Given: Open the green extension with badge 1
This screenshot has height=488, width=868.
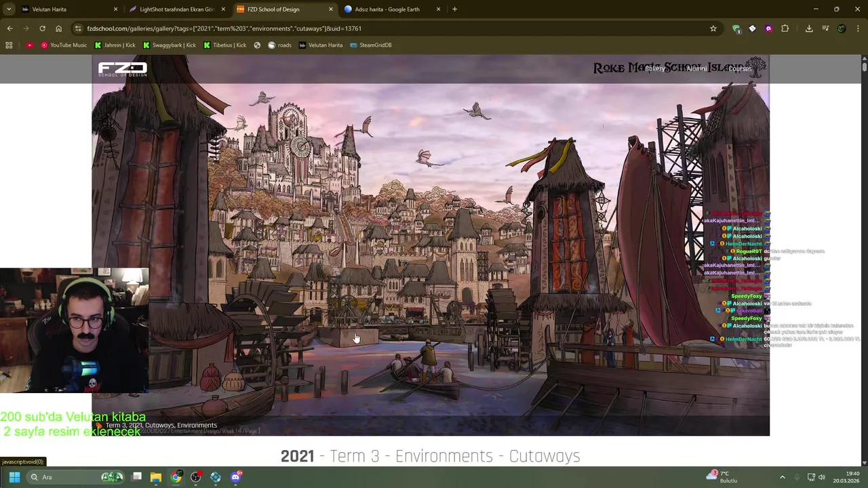Looking at the screenshot, I should [x=736, y=28].
